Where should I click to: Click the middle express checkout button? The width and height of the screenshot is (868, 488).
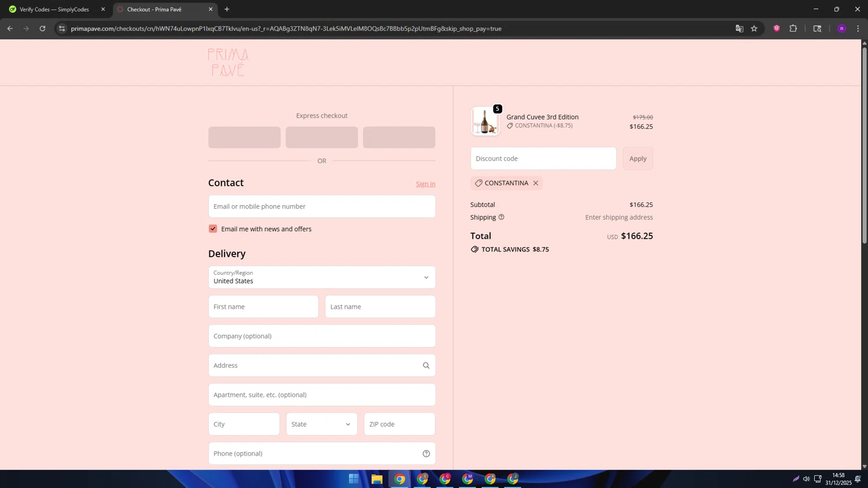tap(322, 138)
